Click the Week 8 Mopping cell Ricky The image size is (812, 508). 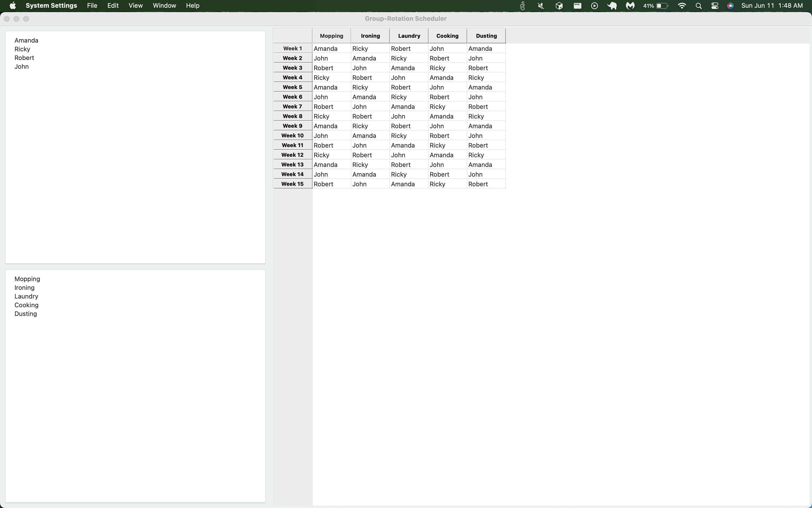(x=332, y=117)
